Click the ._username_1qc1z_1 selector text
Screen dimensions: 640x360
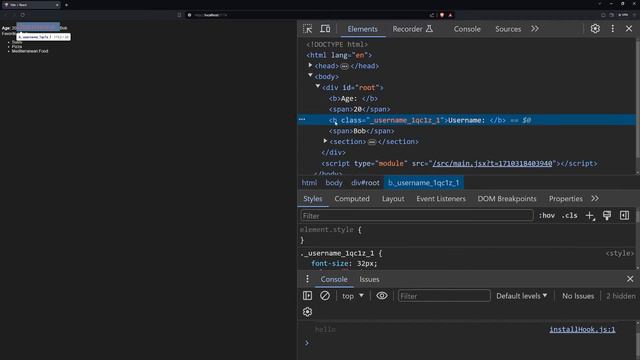tap(337, 253)
